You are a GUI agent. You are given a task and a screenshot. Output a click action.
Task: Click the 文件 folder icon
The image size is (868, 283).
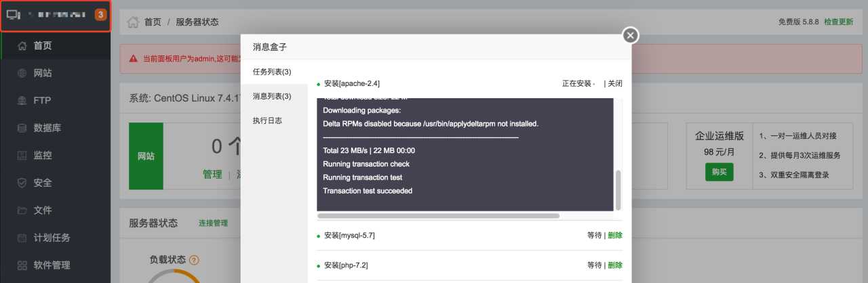(22, 211)
